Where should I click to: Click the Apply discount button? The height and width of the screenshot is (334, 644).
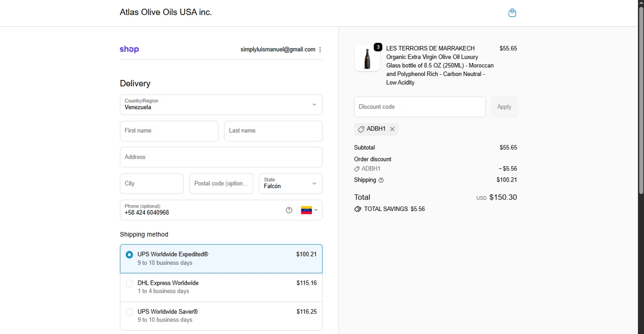pos(504,107)
